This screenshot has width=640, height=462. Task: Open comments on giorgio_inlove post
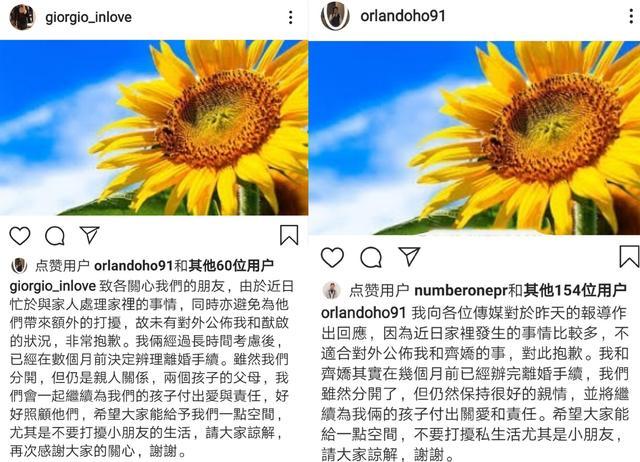pos(55,235)
